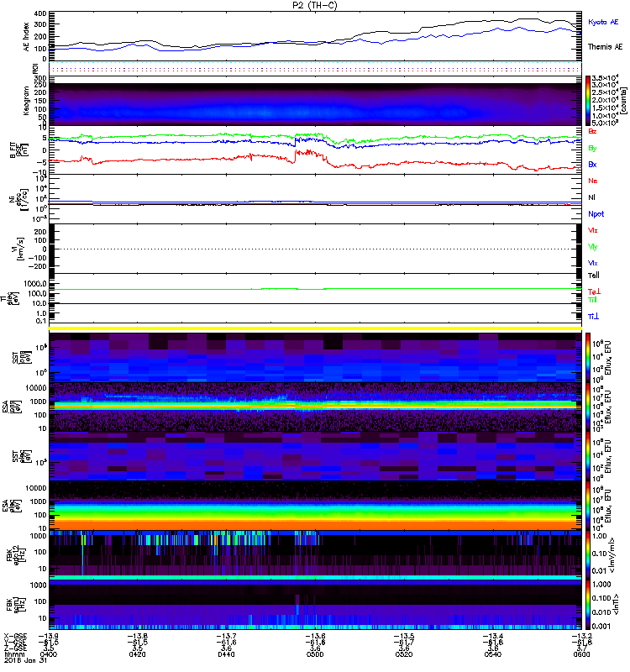
Task: Click the '0600' time tick label
Action: tap(581, 654)
